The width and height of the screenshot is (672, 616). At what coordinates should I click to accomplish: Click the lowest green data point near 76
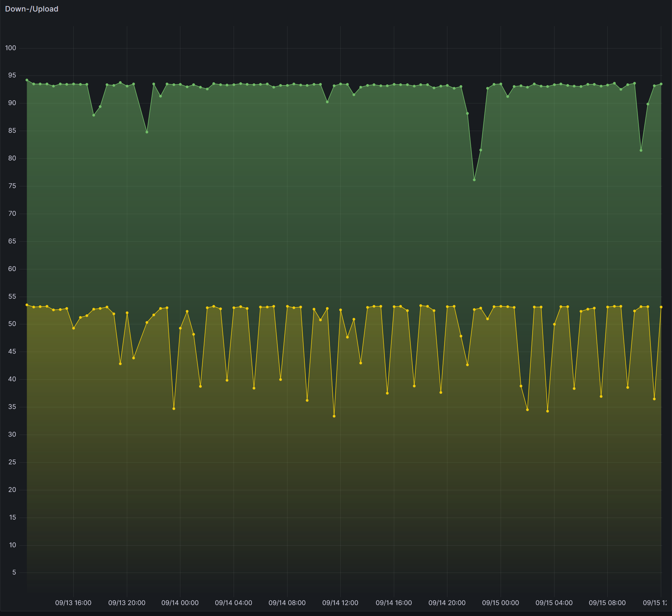coord(474,180)
